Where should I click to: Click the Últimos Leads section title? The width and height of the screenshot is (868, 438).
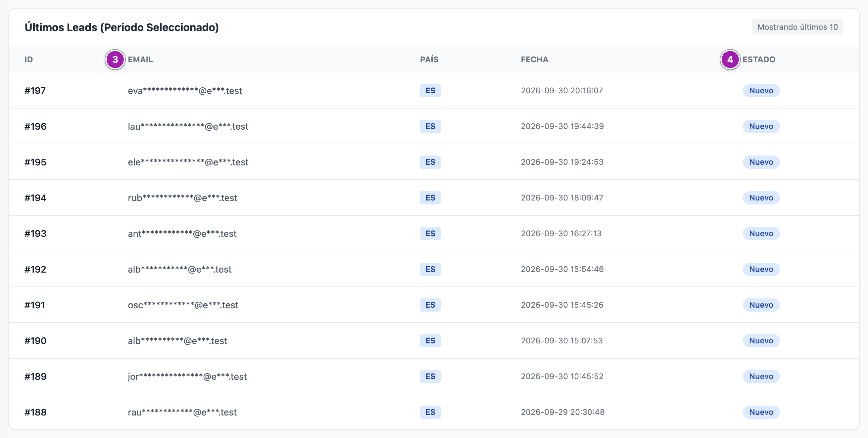(x=121, y=27)
